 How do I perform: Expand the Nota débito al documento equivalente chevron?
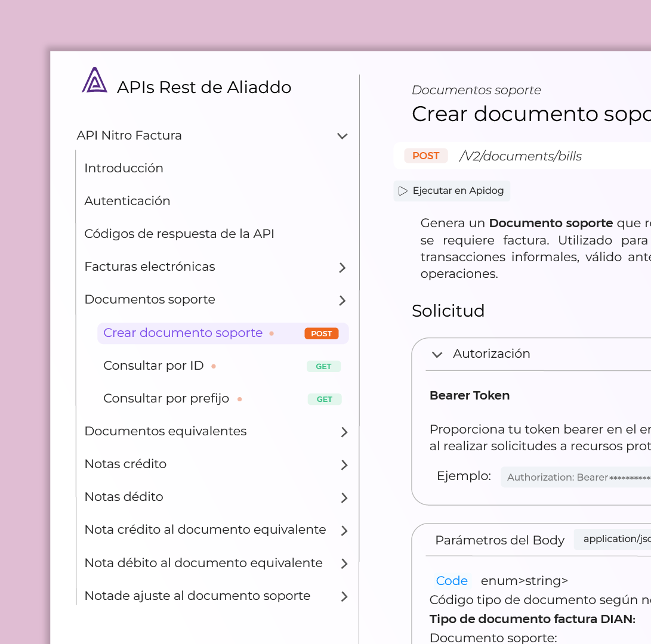(x=344, y=563)
